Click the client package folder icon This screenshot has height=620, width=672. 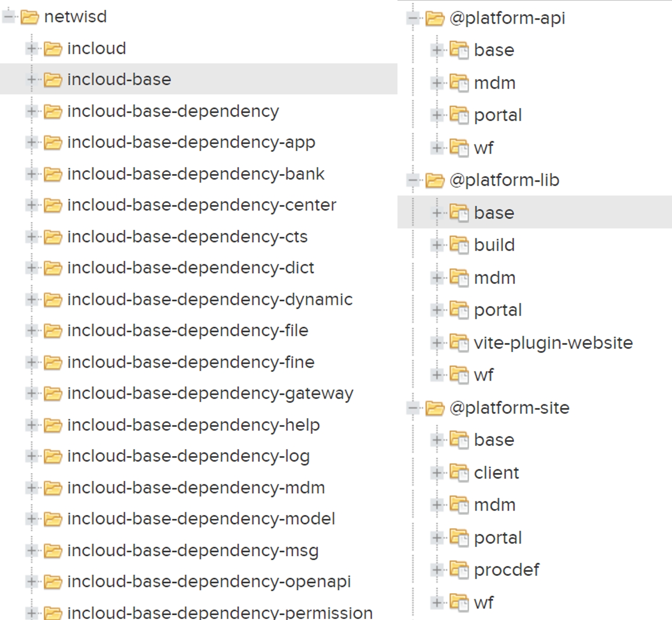coord(458,472)
